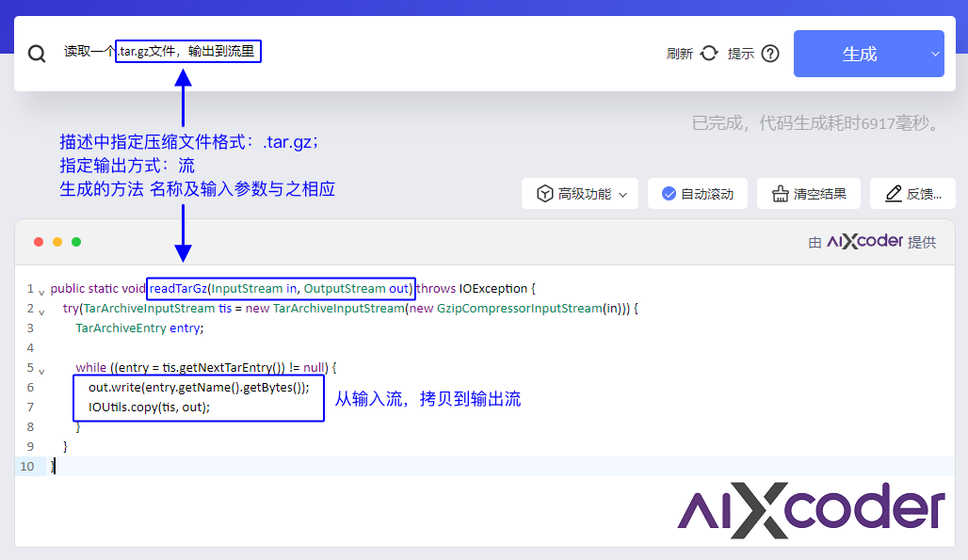The height and width of the screenshot is (560, 968).
Task: Click the aiXcoder logo in code panel header
Action: pyautogui.click(x=864, y=241)
